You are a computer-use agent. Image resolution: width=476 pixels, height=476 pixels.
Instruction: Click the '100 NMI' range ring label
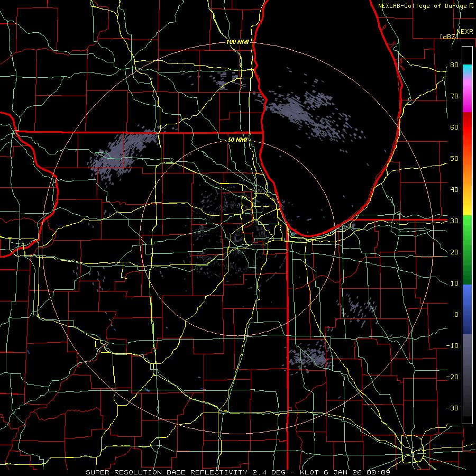pyautogui.click(x=237, y=42)
